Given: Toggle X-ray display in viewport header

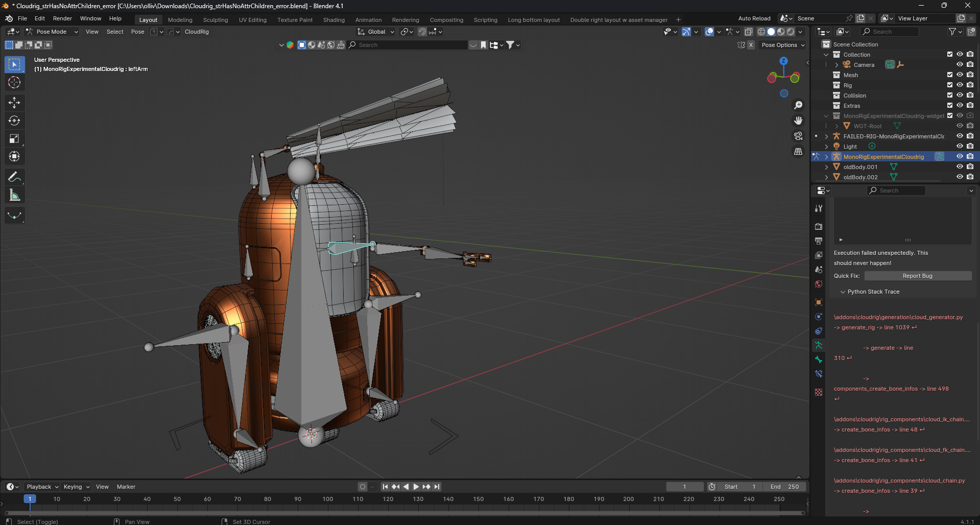Looking at the screenshot, I should [x=748, y=32].
